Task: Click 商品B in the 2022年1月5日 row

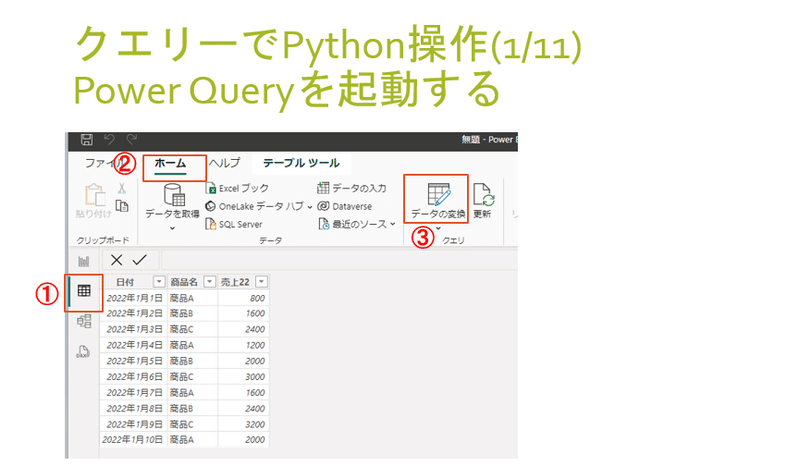Action: coord(182,361)
